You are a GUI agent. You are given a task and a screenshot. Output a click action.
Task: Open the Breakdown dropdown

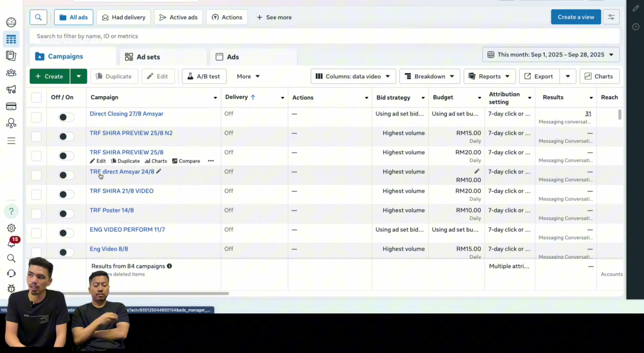coord(430,76)
